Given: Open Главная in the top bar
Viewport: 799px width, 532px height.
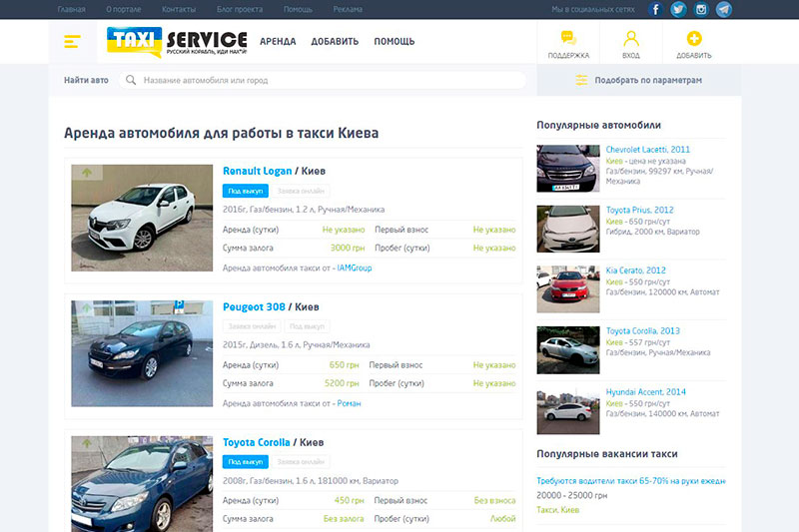Looking at the screenshot, I should [71, 9].
